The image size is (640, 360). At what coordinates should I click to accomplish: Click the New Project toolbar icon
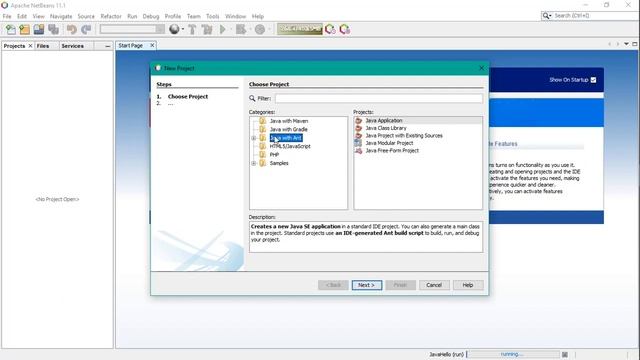point(24,29)
